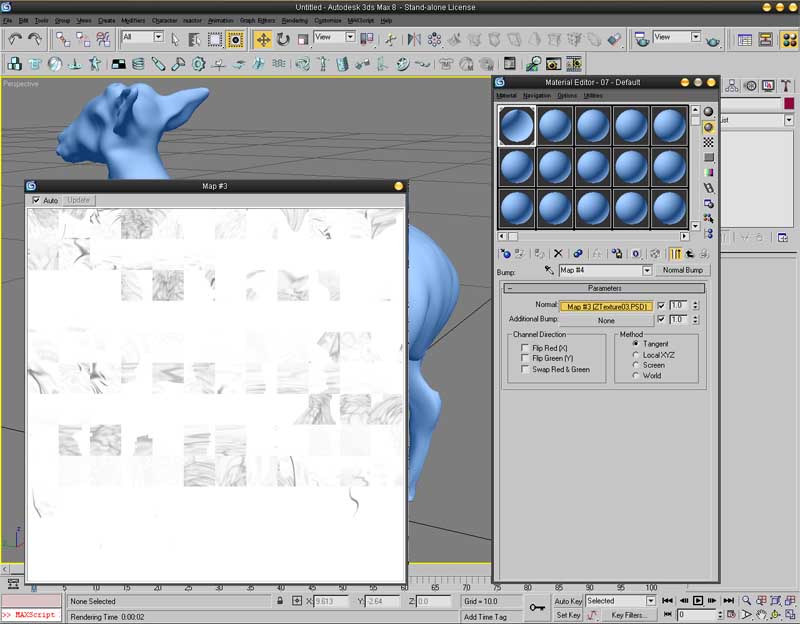
Task: Click Put to Library icon in Material Editor
Action: tap(617, 254)
